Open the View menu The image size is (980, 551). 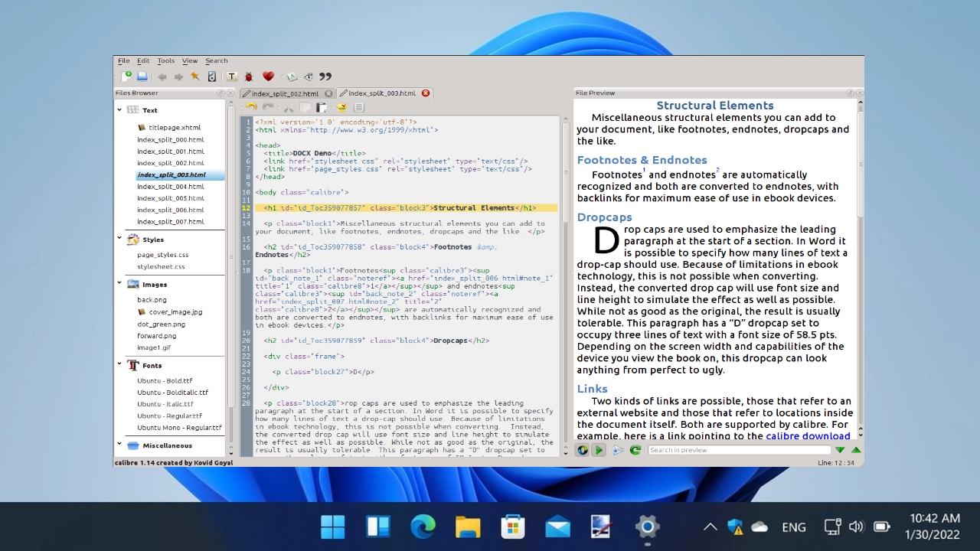(x=190, y=60)
